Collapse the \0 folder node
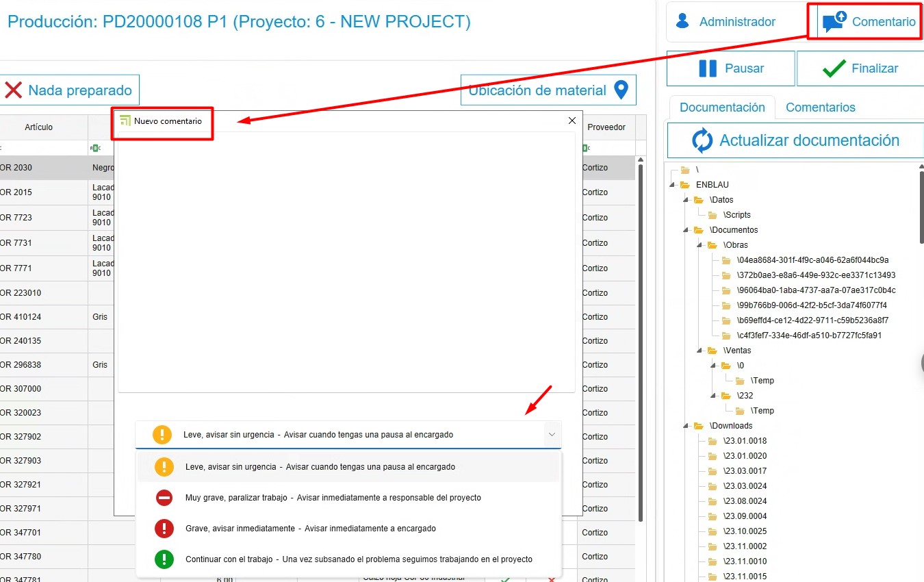 click(x=714, y=366)
